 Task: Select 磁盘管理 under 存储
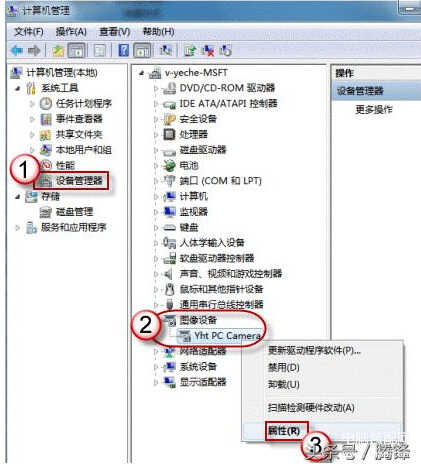(74, 212)
